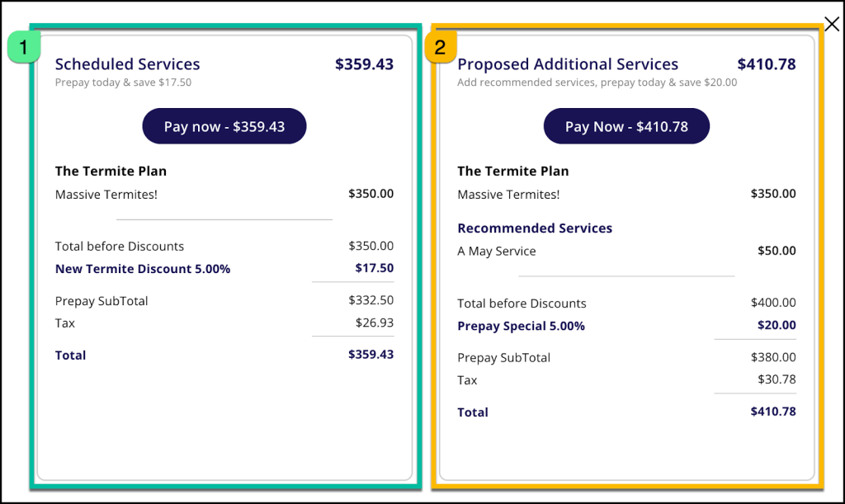Close the payment options dialog
The width and height of the screenshot is (845, 504).
(832, 24)
